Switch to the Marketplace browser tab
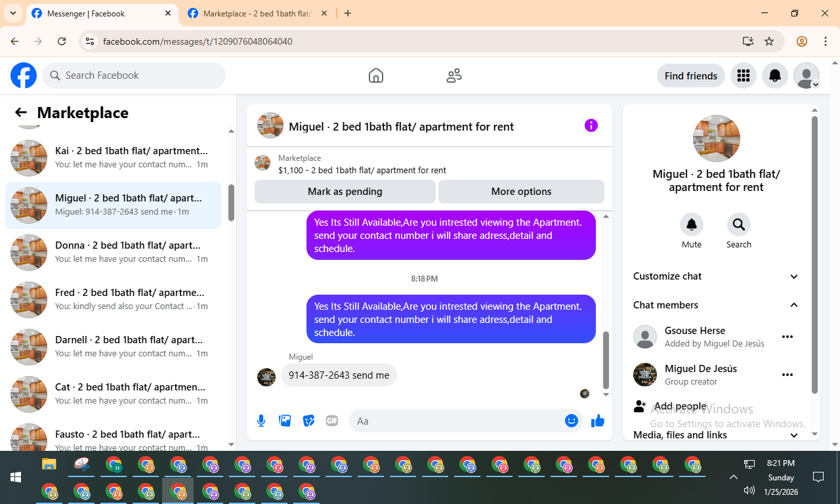This screenshot has height=504, width=840. pyautogui.click(x=257, y=13)
